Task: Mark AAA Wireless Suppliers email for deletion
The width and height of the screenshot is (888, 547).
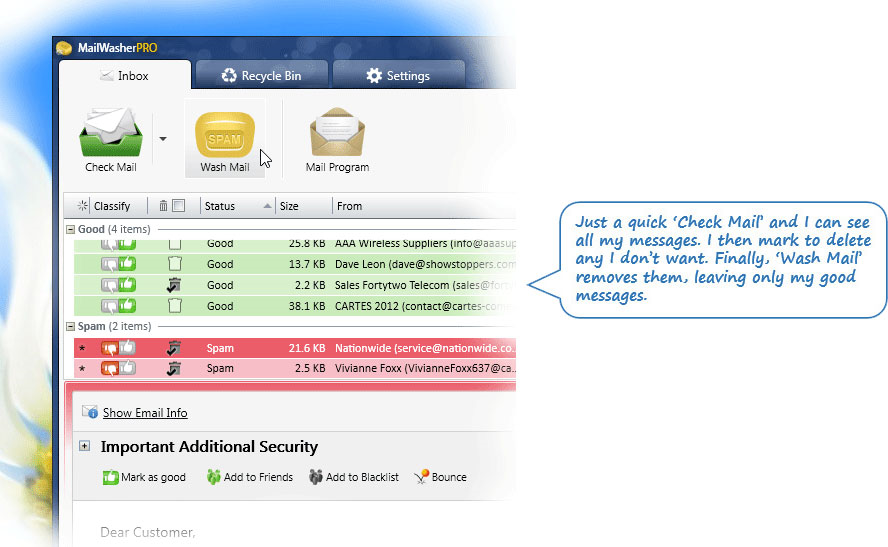Action: [x=174, y=244]
